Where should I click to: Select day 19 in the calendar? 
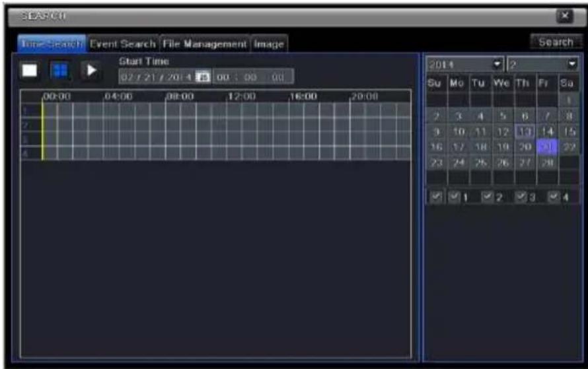click(503, 147)
